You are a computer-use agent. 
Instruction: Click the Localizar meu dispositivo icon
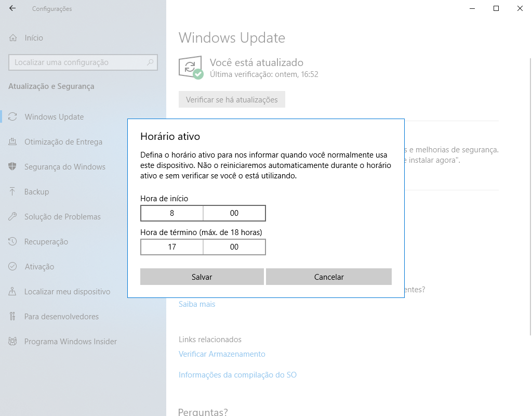pyautogui.click(x=12, y=292)
